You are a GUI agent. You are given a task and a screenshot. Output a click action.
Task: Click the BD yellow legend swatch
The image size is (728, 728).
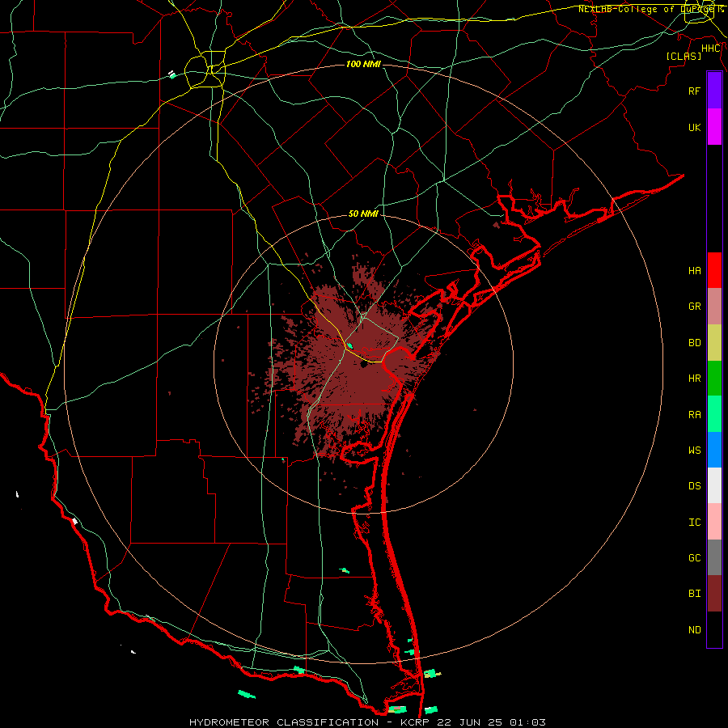coord(714,343)
